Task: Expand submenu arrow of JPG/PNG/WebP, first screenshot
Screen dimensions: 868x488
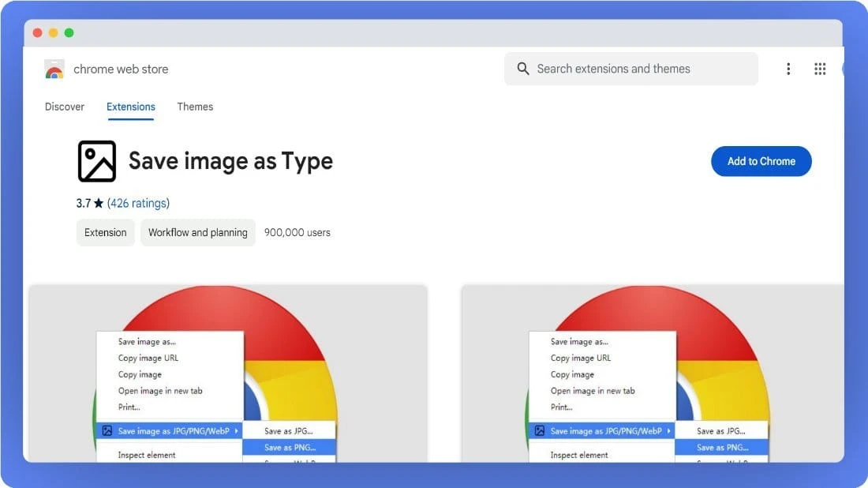Action: [237, 431]
